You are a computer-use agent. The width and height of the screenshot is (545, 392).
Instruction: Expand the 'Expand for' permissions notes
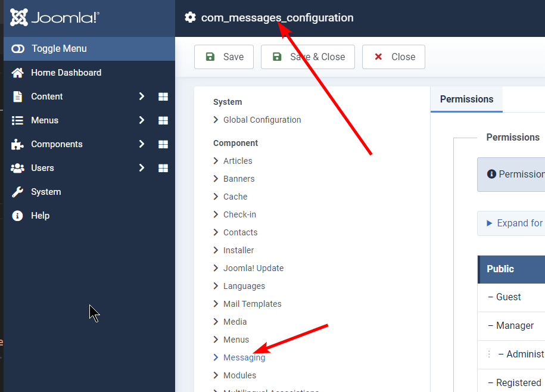pos(511,223)
